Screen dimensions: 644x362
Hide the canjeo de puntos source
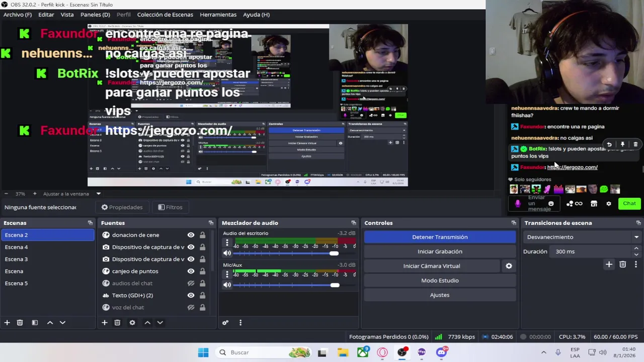coord(191,271)
